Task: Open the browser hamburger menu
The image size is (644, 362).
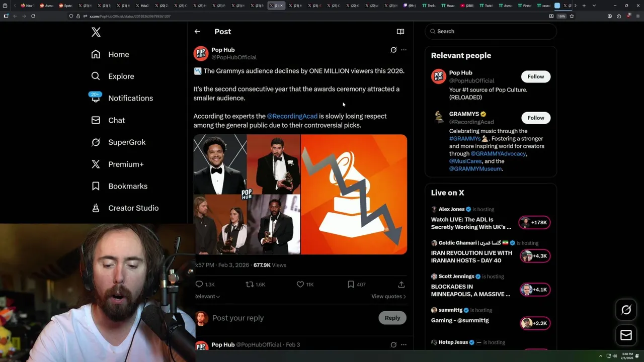Action: (x=638, y=16)
